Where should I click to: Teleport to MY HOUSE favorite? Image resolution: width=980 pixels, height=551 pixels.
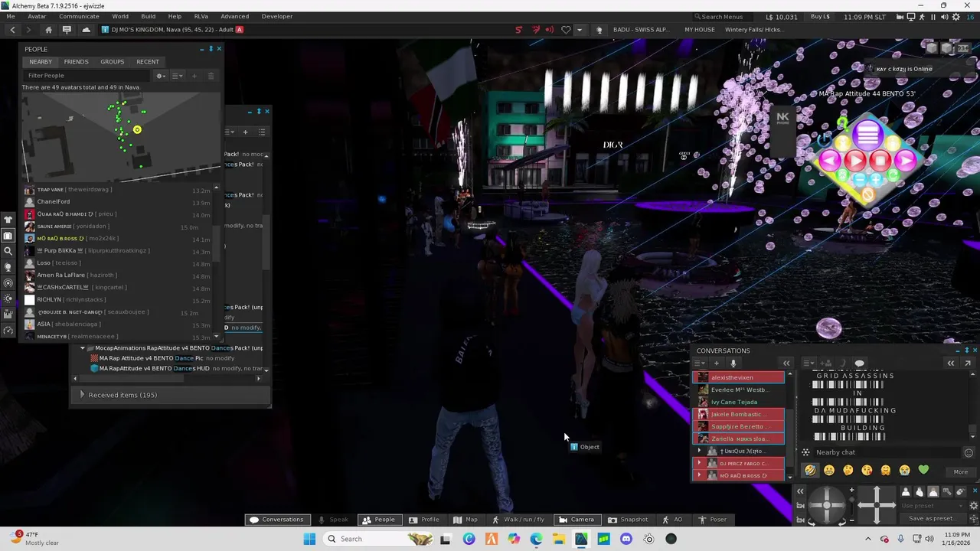click(699, 30)
